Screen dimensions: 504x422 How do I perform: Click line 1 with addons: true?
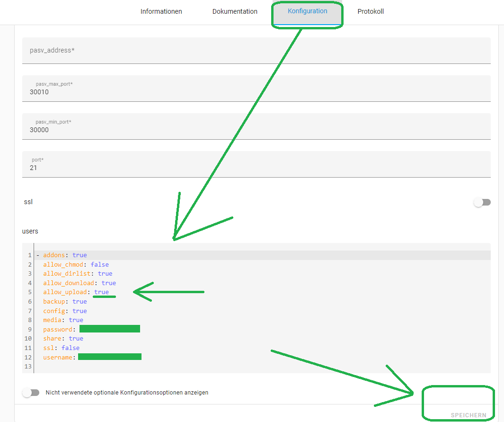click(62, 255)
